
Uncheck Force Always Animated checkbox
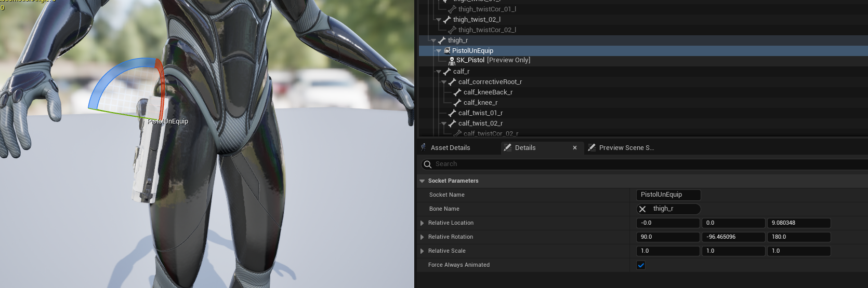tap(641, 265)
